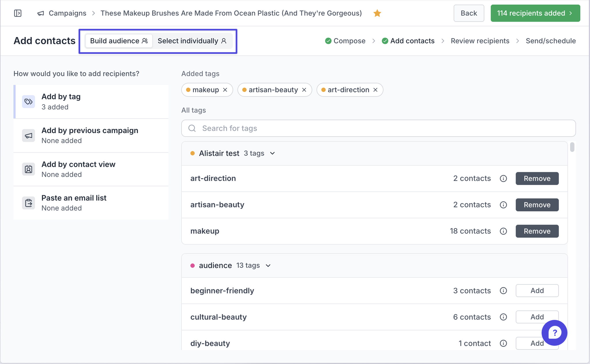Click the Add by tag icon
Image resolution: width=590 pixels, height=364 pixels.
29,102
